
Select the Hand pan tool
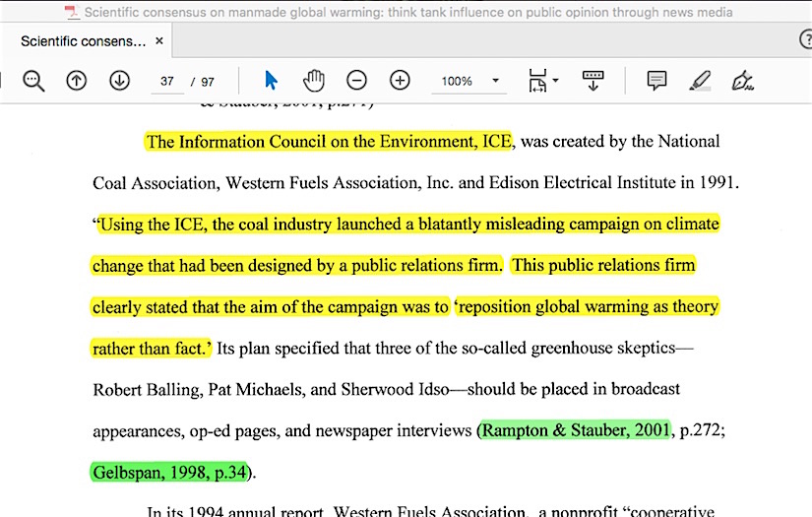click(x=313, y=81)
